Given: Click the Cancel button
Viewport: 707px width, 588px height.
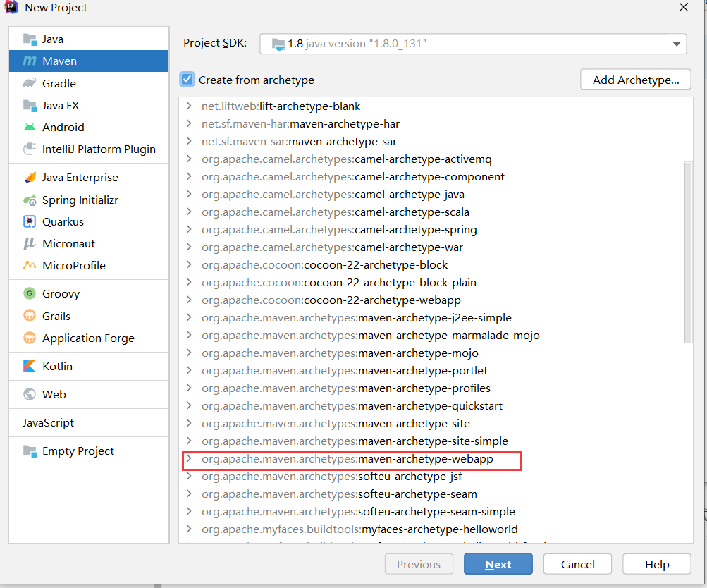Looking at the screenshot, I should (x=577, y=564).
